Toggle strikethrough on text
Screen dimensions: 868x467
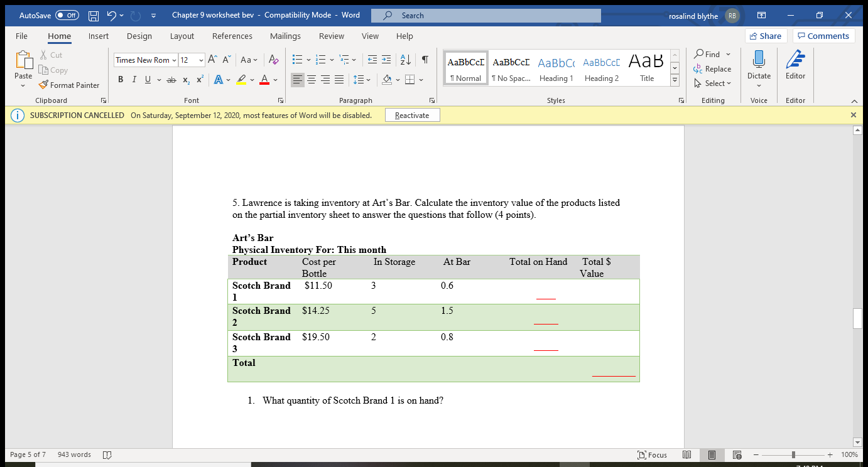171,79
